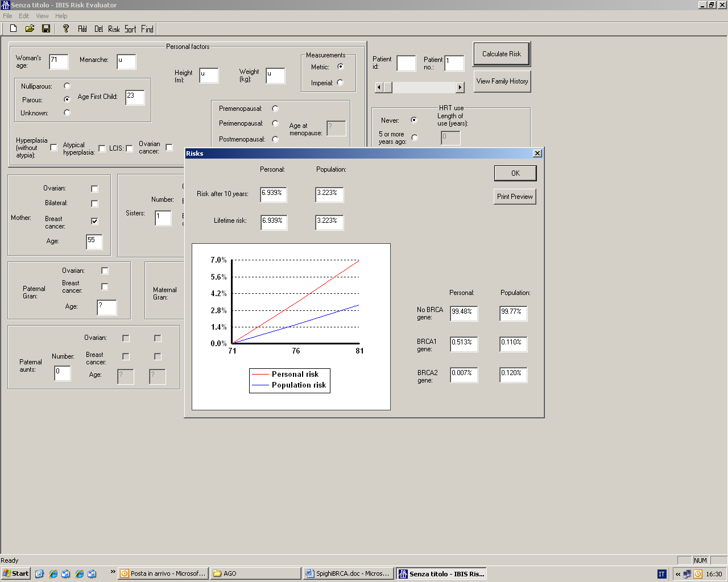Select the Postmenopausal radio button
Image resolution: width=728 pixels, height=582 pixels.
(x=275, y=139)
